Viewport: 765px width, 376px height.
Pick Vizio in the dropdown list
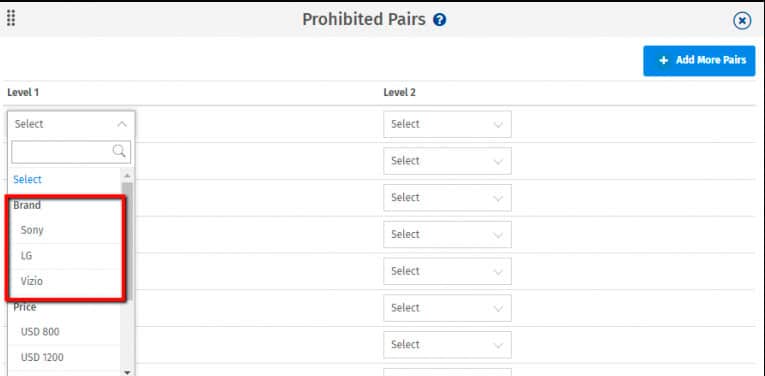pos(31,281)
